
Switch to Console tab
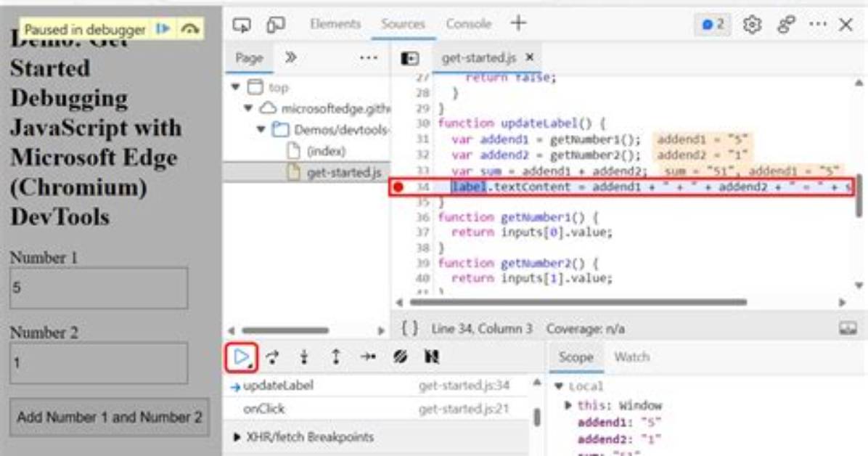tap(468, 24)
